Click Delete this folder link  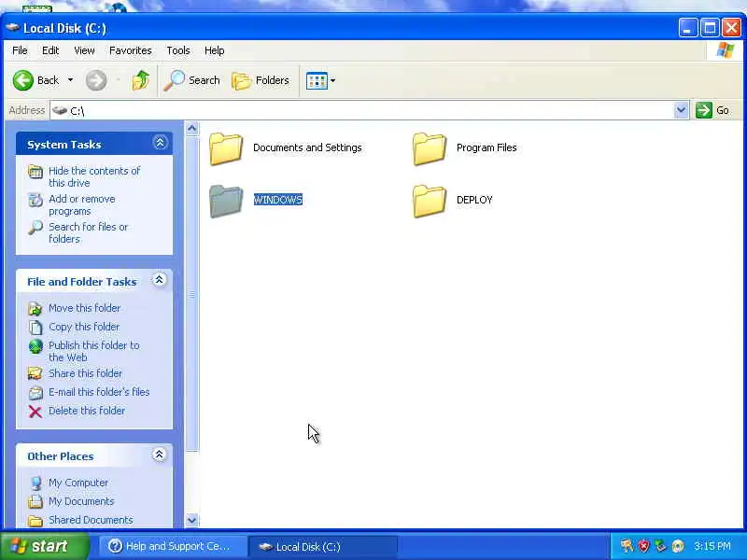tap(87, 411)
